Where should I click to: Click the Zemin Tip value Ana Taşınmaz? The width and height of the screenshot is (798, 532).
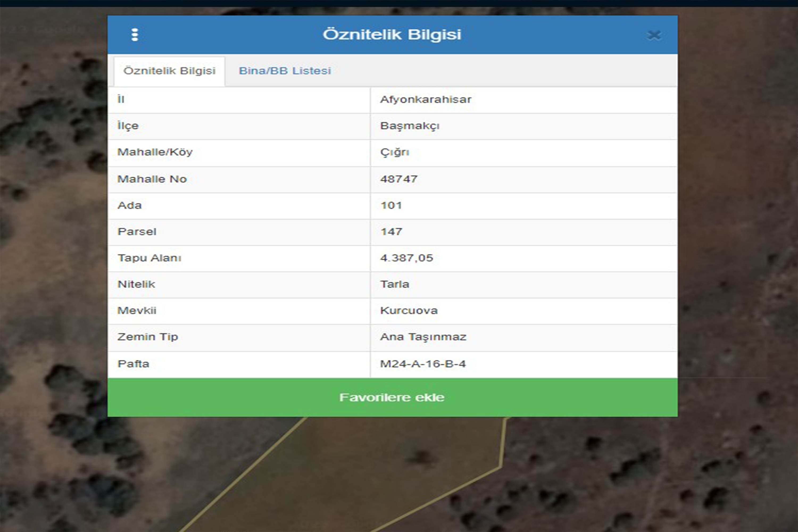(x=423, y=337)
